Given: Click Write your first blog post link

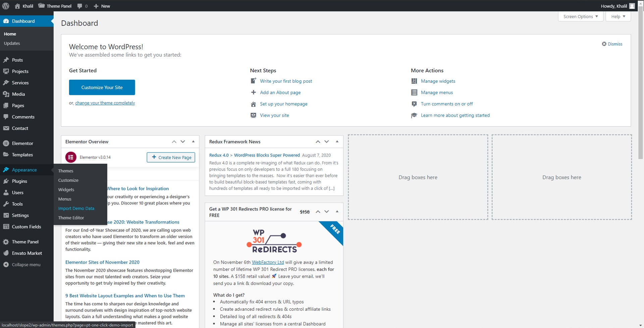Looking at the screenshot, I should click(x=286, y=81).
